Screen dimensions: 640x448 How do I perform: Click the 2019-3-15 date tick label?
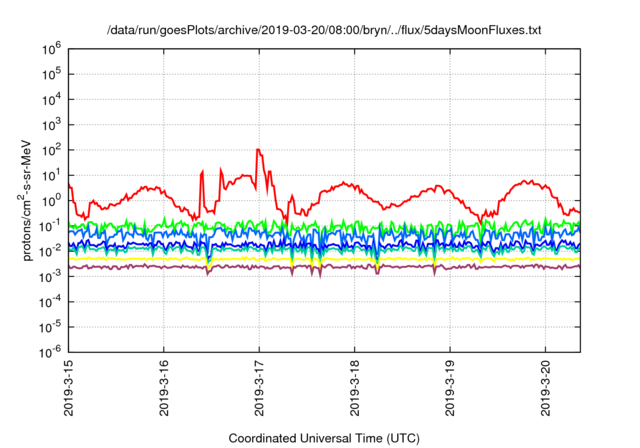[69, 388]
